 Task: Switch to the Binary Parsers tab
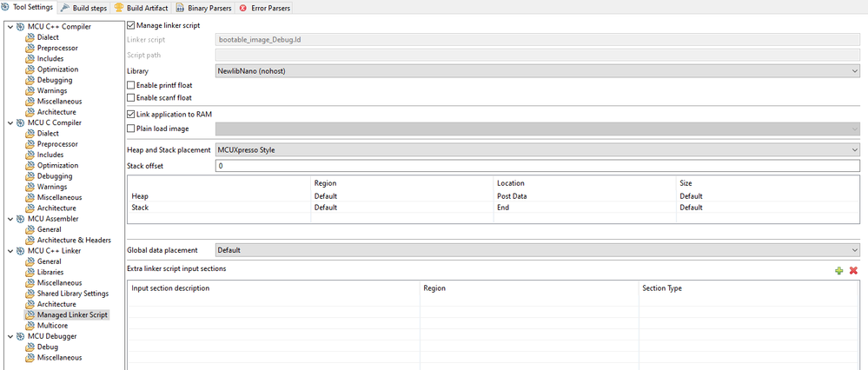202,9
